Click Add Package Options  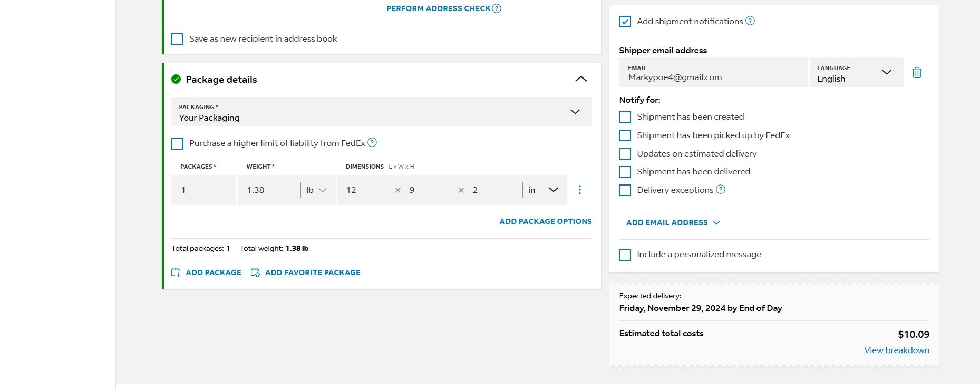click(x=546, y=221)
